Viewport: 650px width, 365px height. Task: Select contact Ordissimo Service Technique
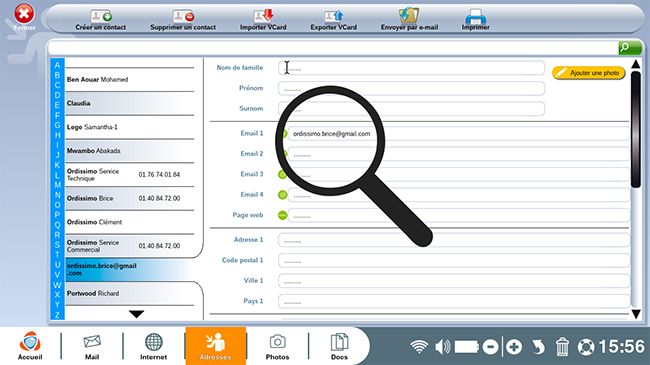pos(130,175)
